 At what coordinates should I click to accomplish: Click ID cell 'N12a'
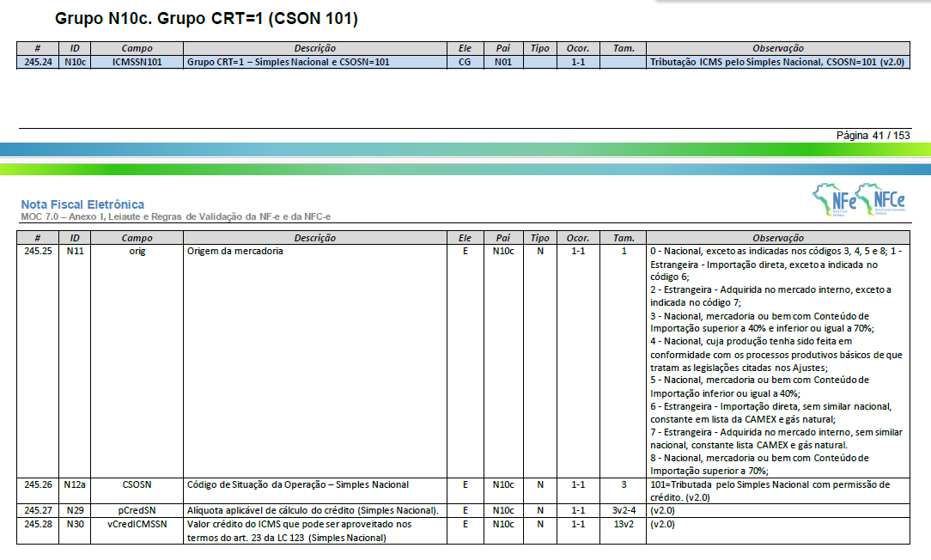tap(75, 484)
